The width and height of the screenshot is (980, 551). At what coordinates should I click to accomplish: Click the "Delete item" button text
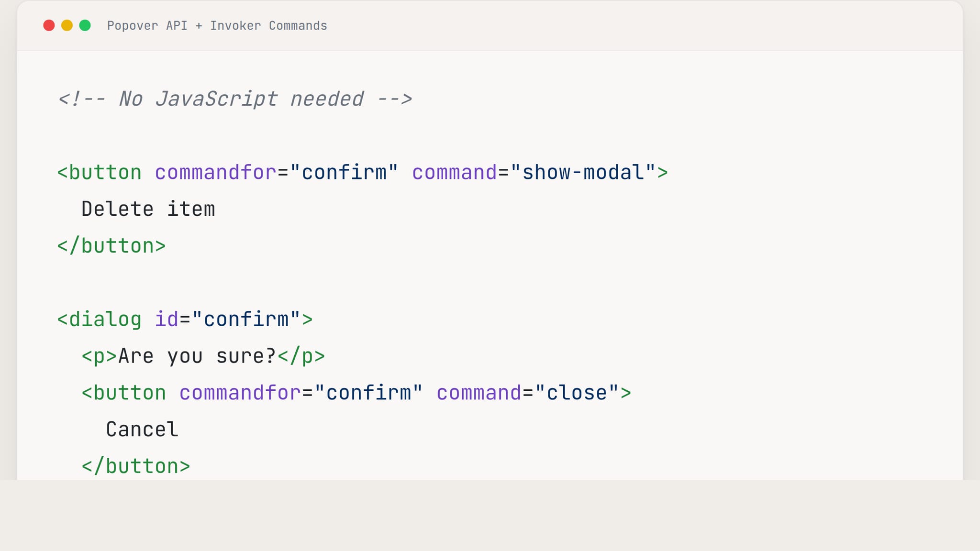(148, 209)
